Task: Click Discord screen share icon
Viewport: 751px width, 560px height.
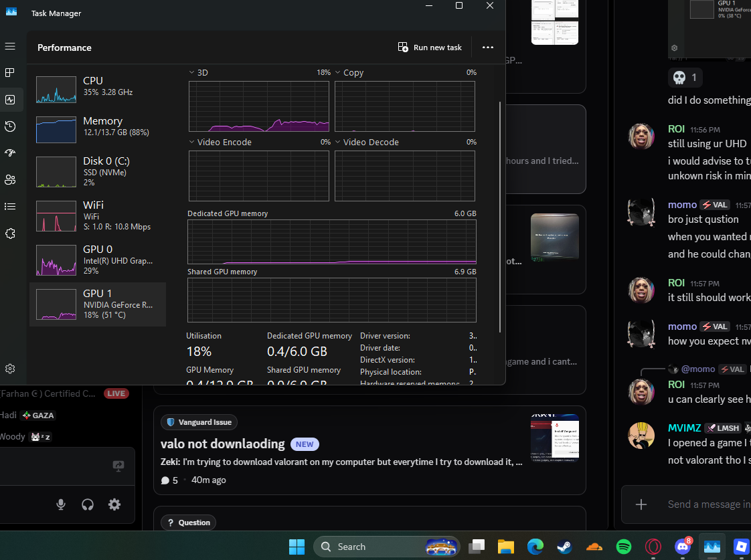Action: pyautogui.click(x=118, y=466)
